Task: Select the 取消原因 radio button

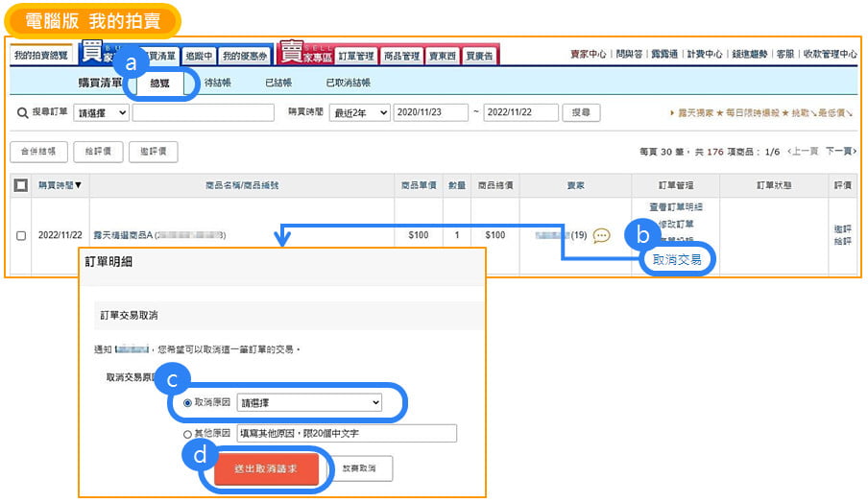Action: (x=187, y=403)
